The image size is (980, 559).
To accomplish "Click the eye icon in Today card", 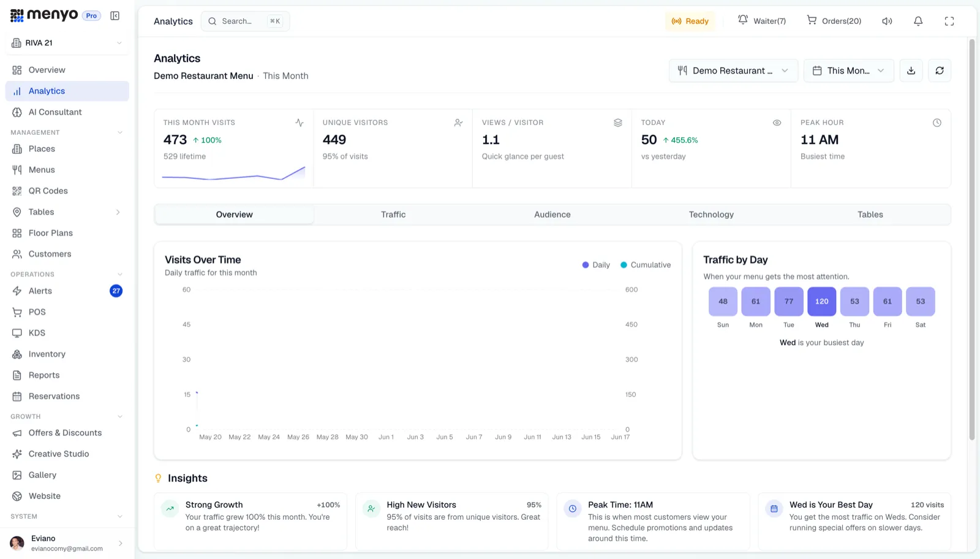I will tap(777, 123).
